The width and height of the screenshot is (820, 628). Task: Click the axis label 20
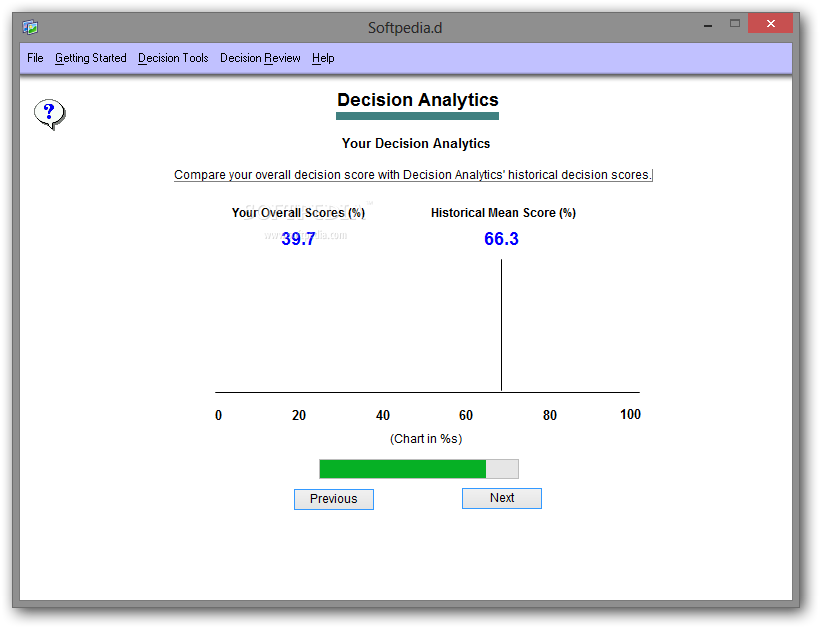[299, 415]
